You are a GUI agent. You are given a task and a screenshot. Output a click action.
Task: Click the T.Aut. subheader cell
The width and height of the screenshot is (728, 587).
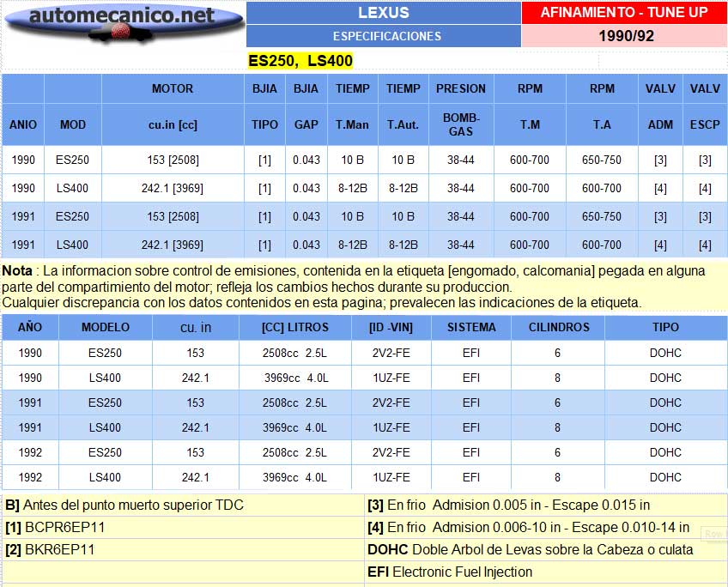pos(403,124)
